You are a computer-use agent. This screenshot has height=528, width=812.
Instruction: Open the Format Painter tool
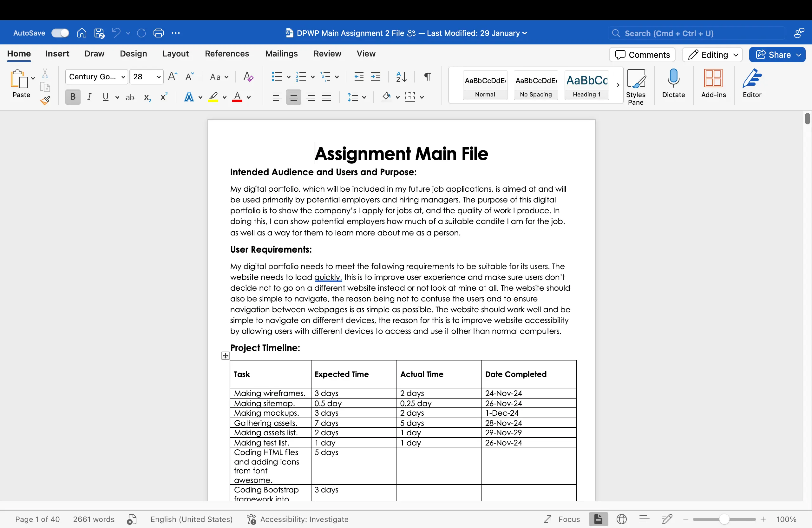[45, 101]
